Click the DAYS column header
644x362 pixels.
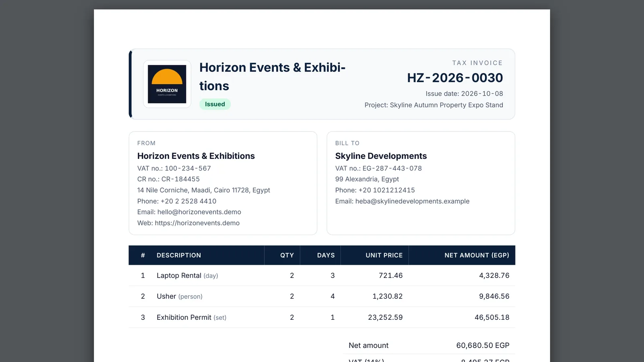326,255
